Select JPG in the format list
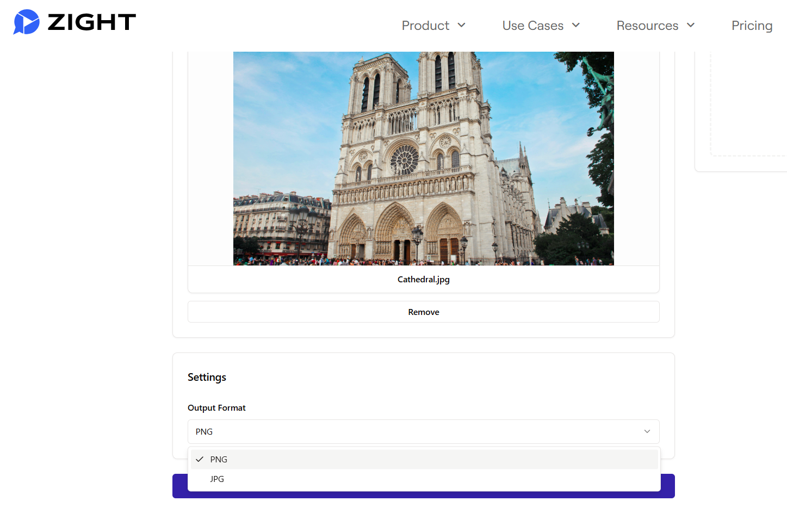The image size is (787, 532). coord(424,479)
